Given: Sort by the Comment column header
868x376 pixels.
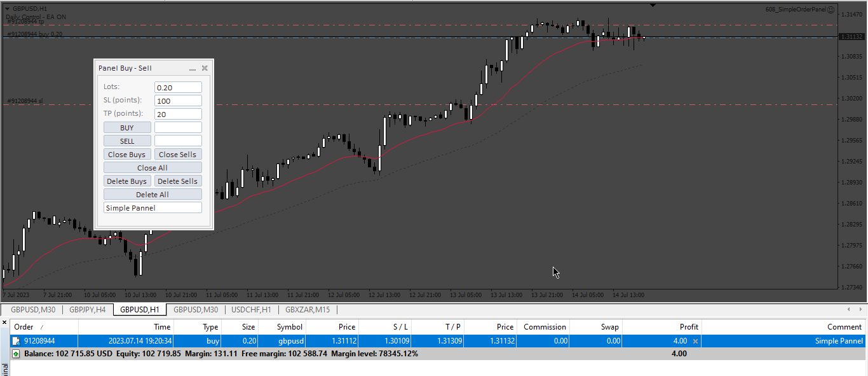Looking at the screenshot, I should coord(783,327).
